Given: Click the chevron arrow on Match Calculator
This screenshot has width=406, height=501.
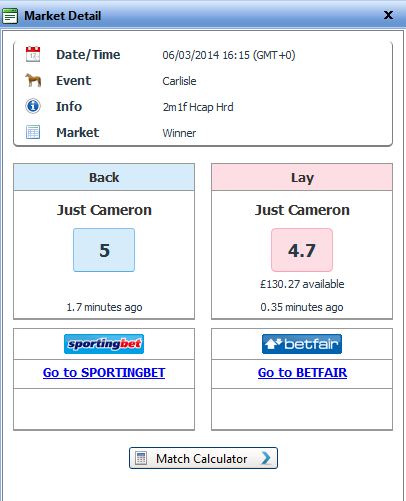Looking at the screenshot, I should pos(266,458).
